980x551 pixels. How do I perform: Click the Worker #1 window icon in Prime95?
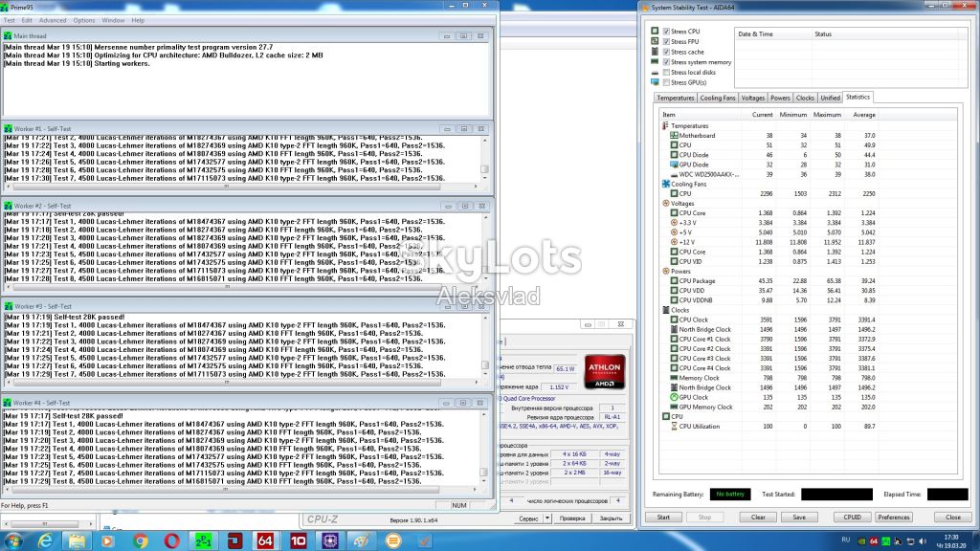coord(8,129)
